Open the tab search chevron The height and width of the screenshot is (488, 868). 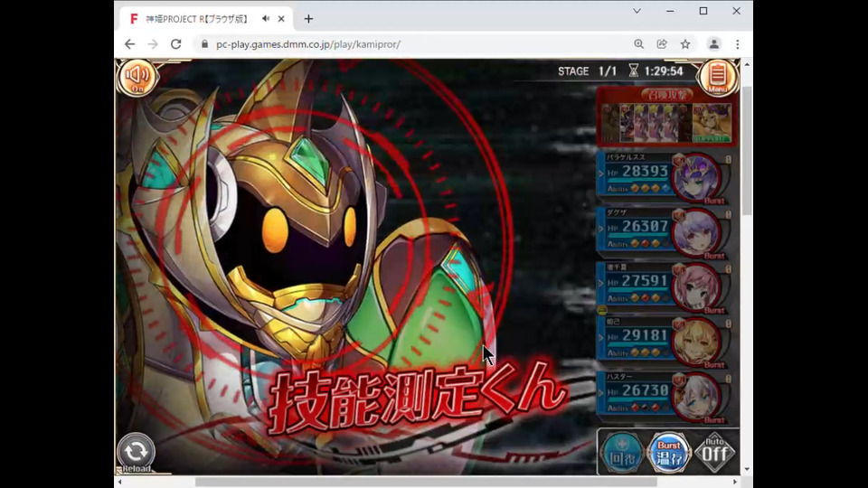(x=637, y=11)
